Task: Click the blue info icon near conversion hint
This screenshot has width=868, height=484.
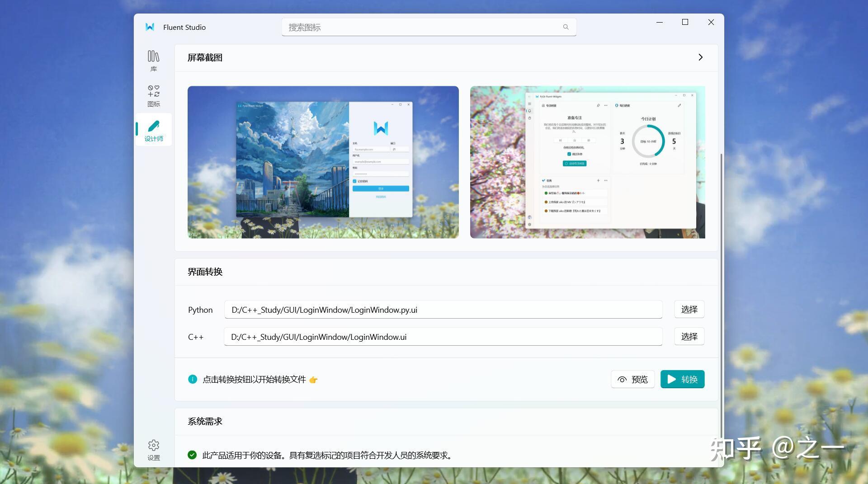Action: 193,379
